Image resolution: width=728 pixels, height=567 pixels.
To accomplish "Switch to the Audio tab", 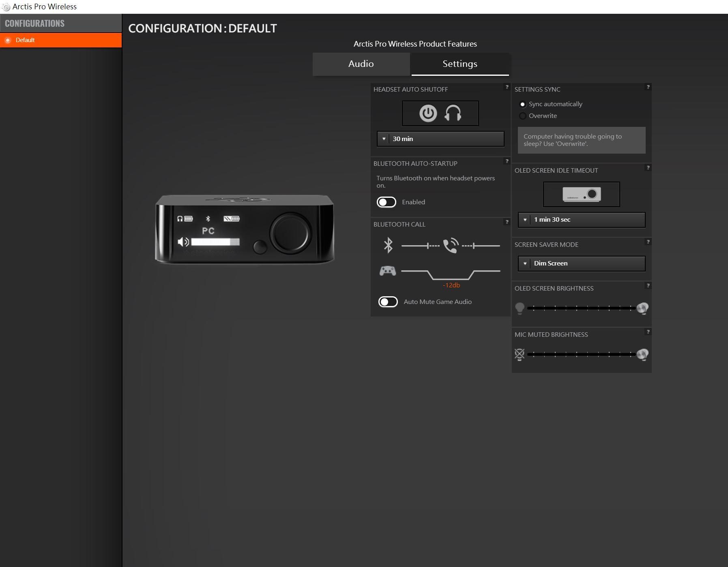I will (361, 64).
